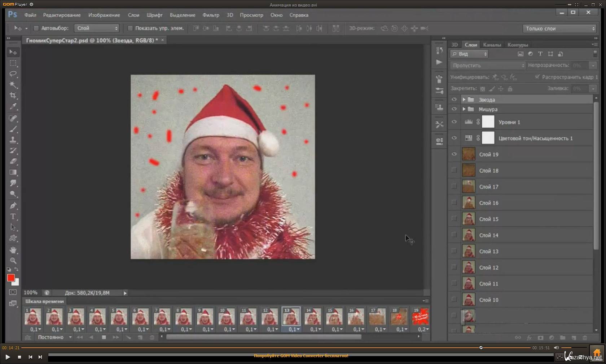606x364 pixels.
Task: Open the Только слои workspace dropdown
Action: [559, 28]
